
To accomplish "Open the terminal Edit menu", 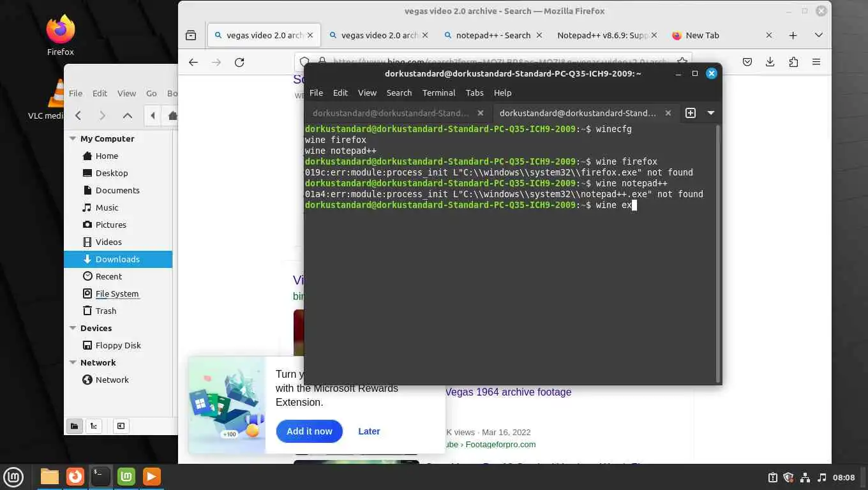I will [340, 93].
